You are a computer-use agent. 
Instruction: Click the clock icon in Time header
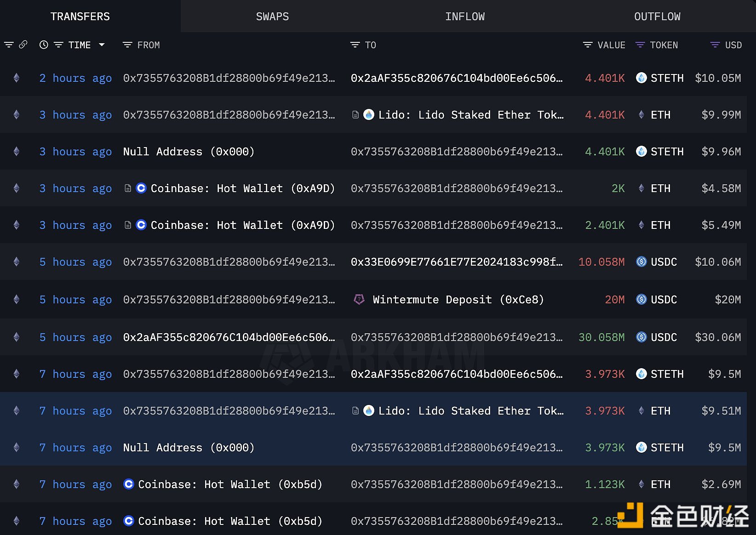coord(44,45)
